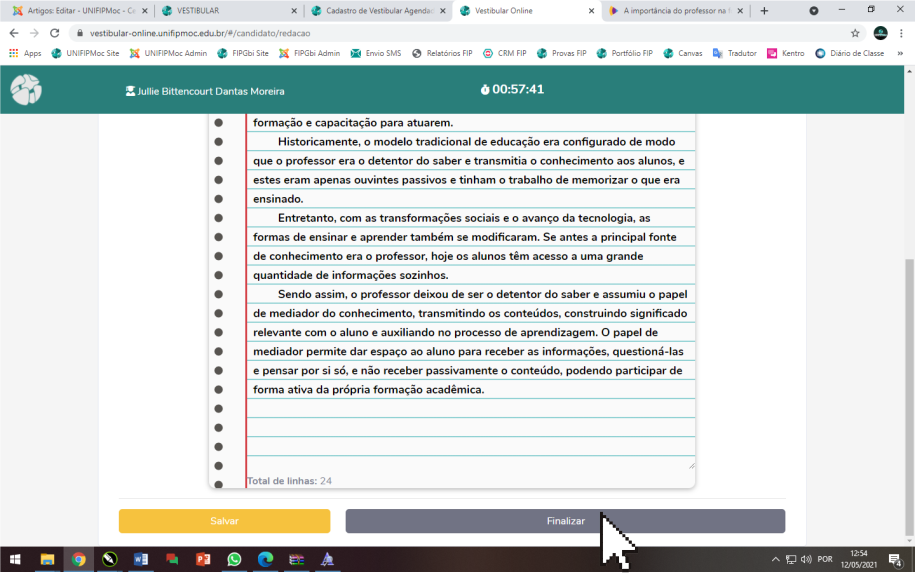Open the notification center icon
This screenshot has height=575, width=915.
click(895, 559)
